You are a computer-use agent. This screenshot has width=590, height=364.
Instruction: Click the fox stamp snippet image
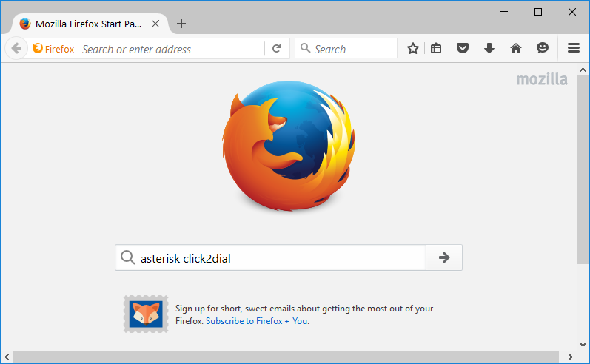[146, 314]
